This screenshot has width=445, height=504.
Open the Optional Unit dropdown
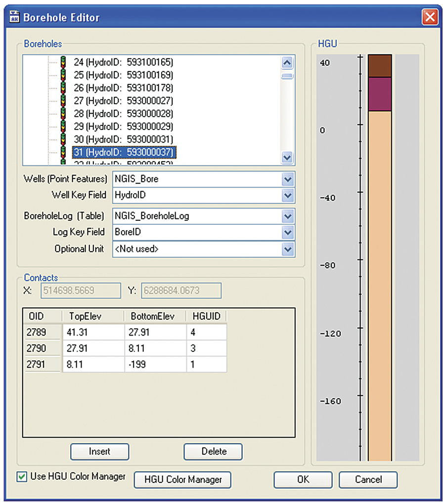coord(288,249)
